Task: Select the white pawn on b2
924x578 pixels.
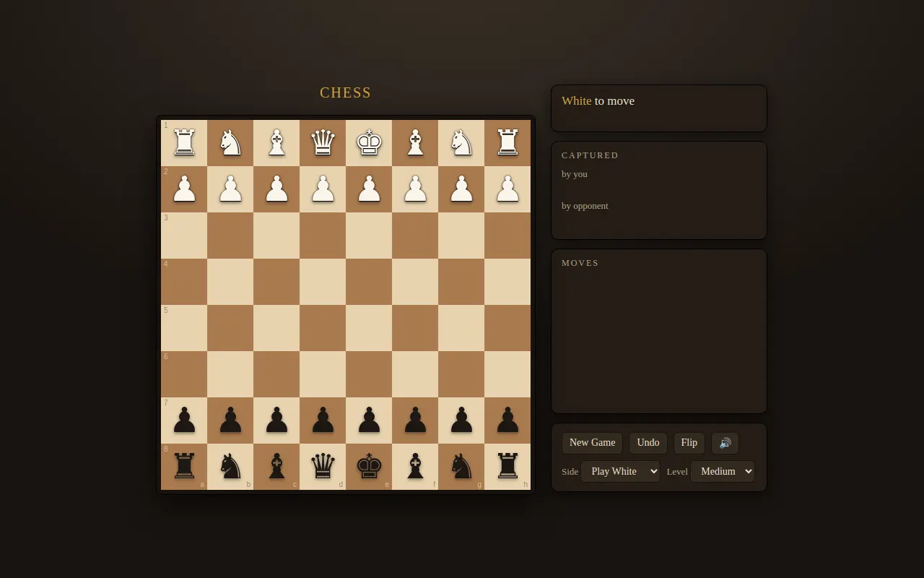Action: 230,189
